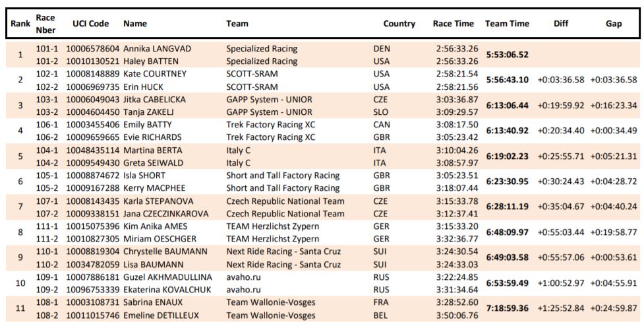Select the UCI Code column header
This screenshot has height=328, width=644.
pos(91,24)
